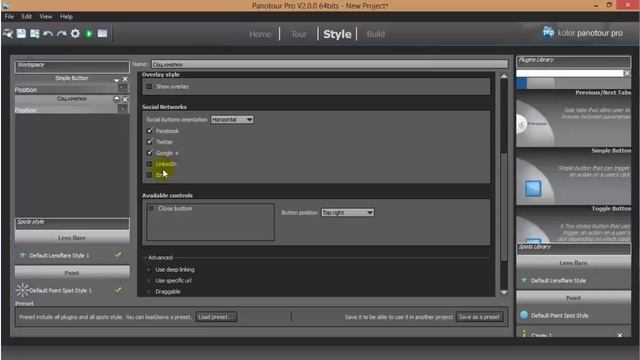Click green check beside Default Point Spot Style 1

tap(118, 290)
